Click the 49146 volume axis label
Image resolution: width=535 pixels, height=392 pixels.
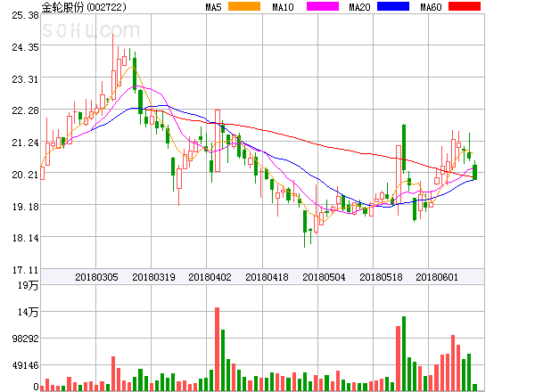[x=25, y=365]
